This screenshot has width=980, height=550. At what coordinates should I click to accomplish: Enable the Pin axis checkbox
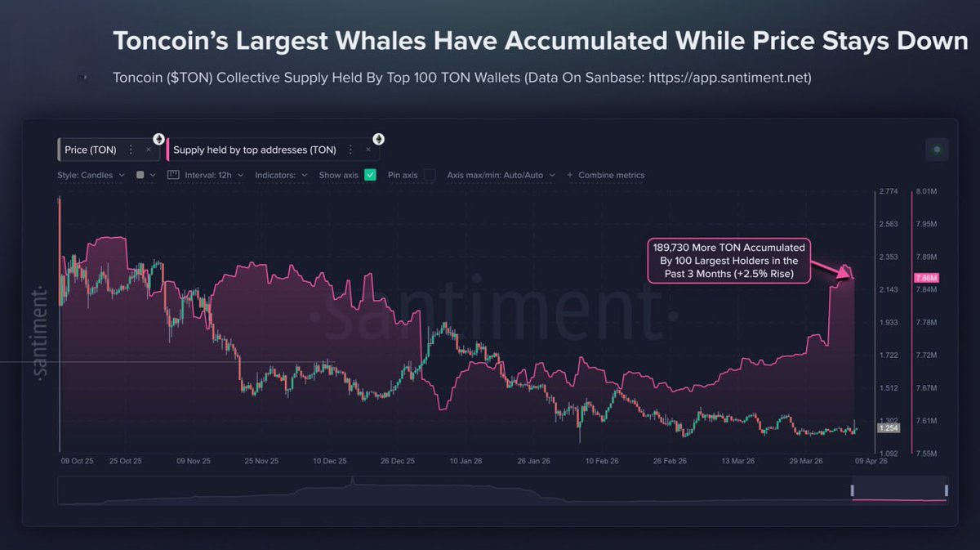pos(430,175)
